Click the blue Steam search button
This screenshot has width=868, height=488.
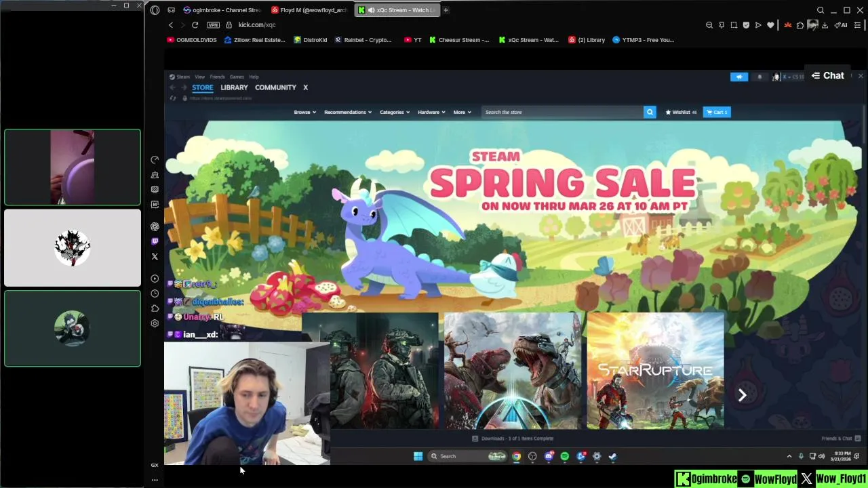[x=650, y=112]
